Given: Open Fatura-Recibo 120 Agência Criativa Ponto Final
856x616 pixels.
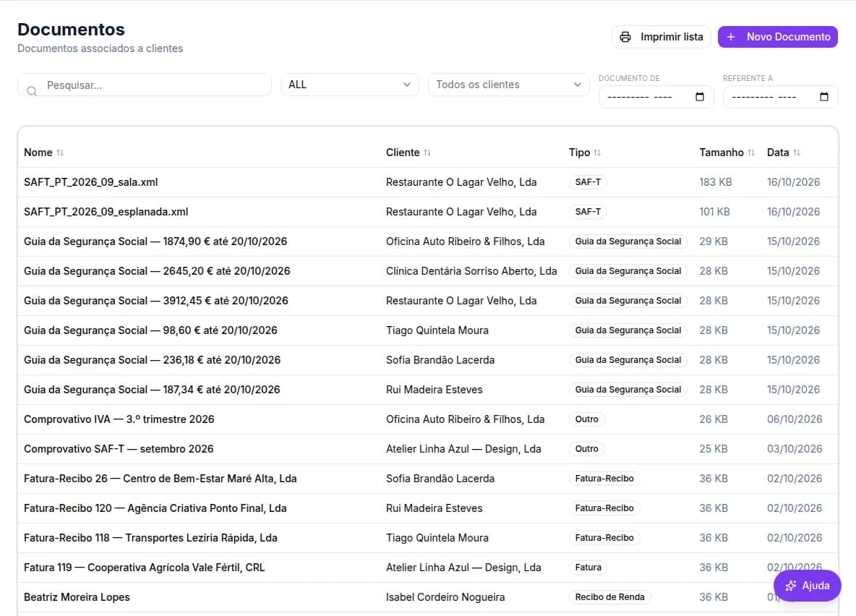Looking at the screenshot, I should click(155, 508).
